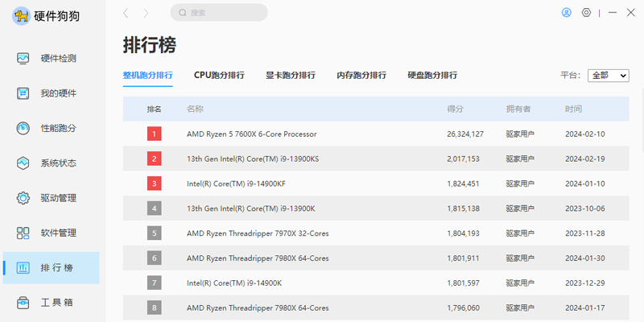
Task: Click rank badge number 1
Action: pyautogui.click(x=155, y=134)
